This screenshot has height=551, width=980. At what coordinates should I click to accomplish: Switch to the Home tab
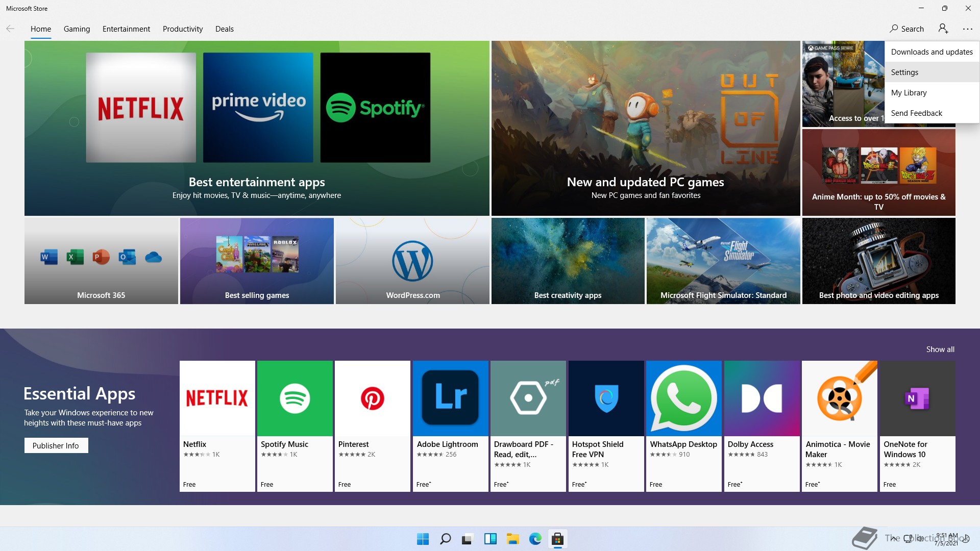click(41, 29)
